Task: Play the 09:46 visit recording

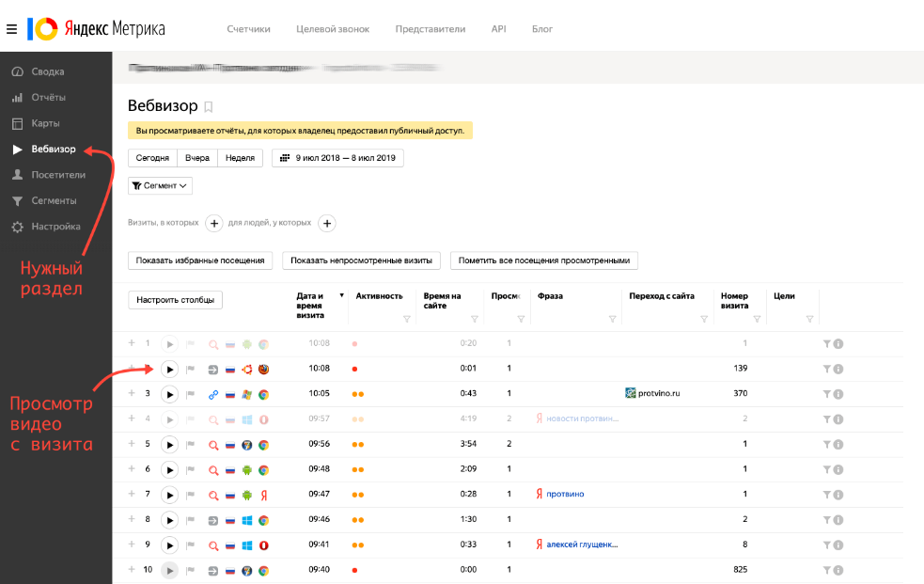Action: point(170,520)
